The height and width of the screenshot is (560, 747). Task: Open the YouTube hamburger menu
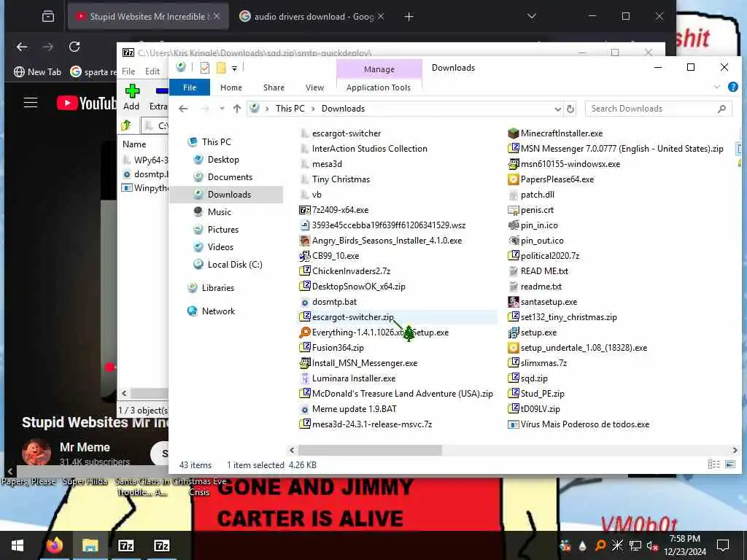[x=31, y=102]
